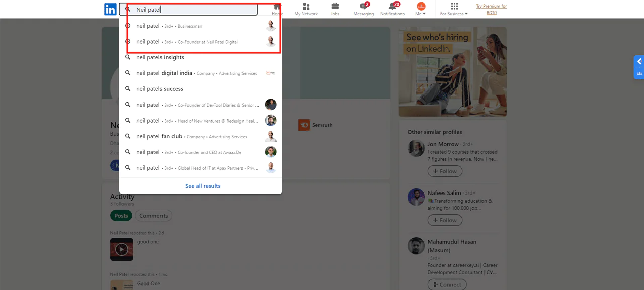Switch to the Comments activity tab

[x=153, y=216]
